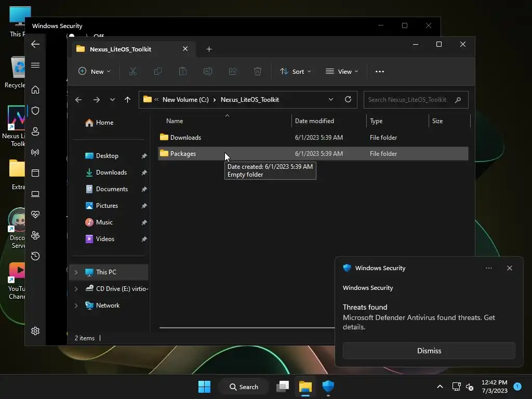532x399 pixels.
Task: Open Windows Security settings gear icon
Action: click(35, 331)
